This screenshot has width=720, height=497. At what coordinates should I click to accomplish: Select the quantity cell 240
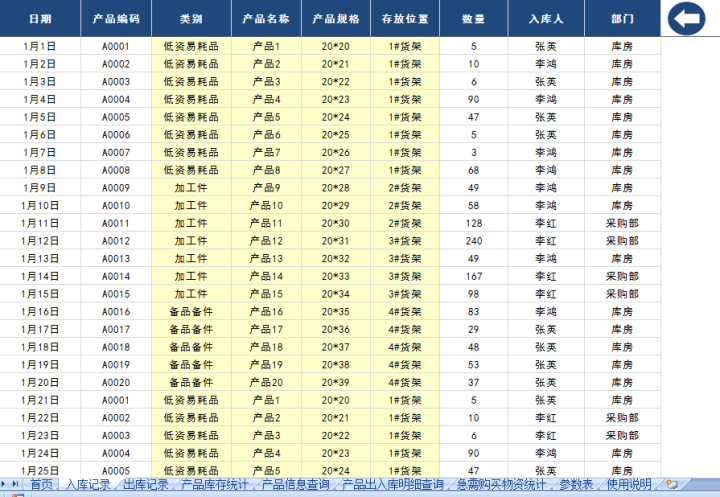click(474, 241)
